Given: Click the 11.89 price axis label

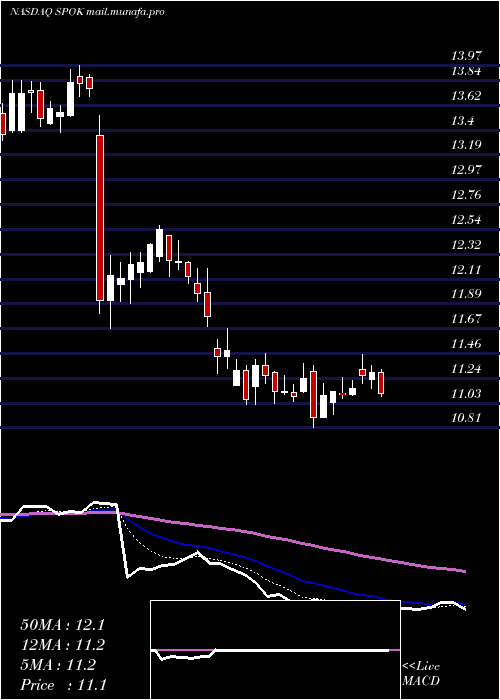Looking at the screenshot, I should 467,294.
